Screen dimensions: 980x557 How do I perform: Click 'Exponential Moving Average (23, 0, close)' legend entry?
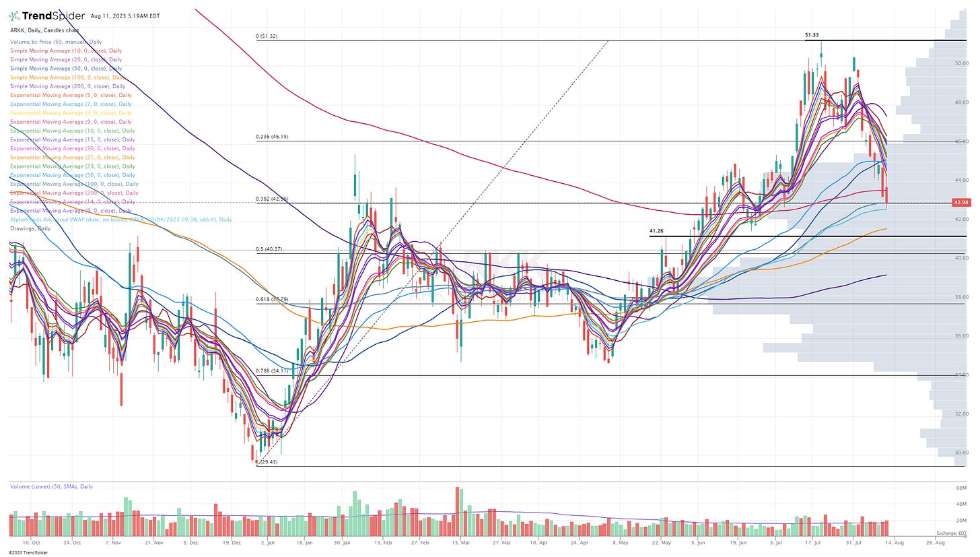72,166
